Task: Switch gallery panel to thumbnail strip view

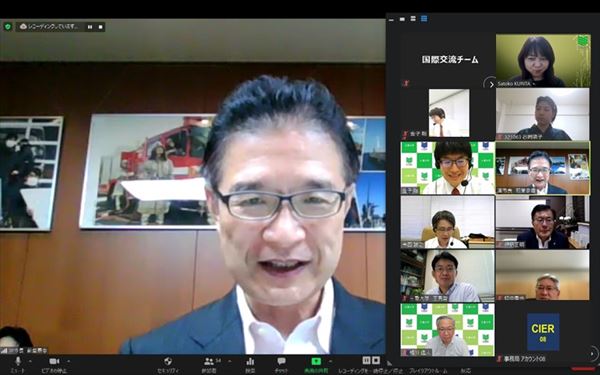Action: [x=413, y=18]
